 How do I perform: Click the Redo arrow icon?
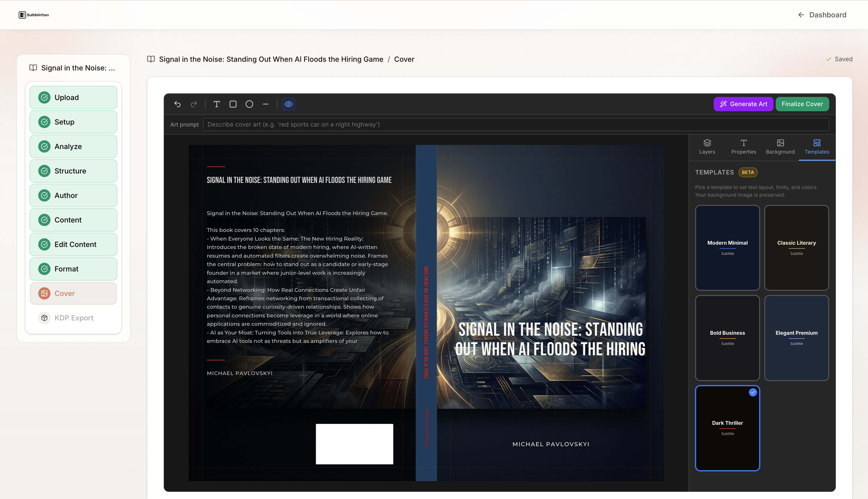194,104
